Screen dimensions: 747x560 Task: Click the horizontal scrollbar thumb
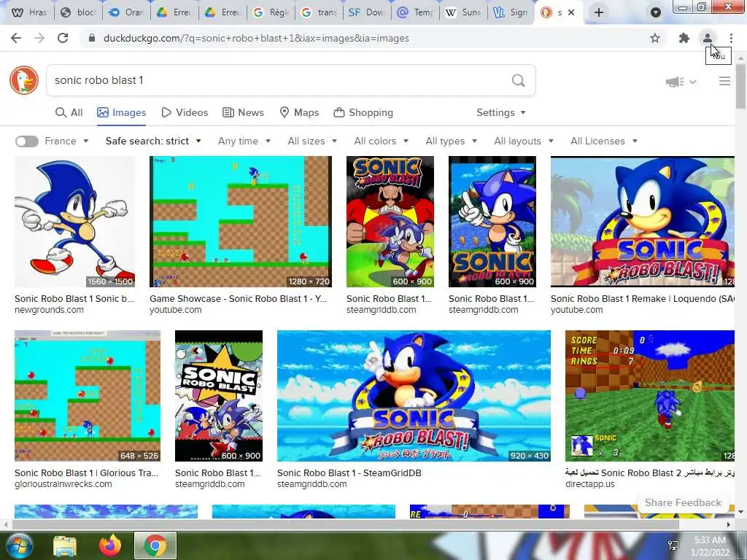345,524
